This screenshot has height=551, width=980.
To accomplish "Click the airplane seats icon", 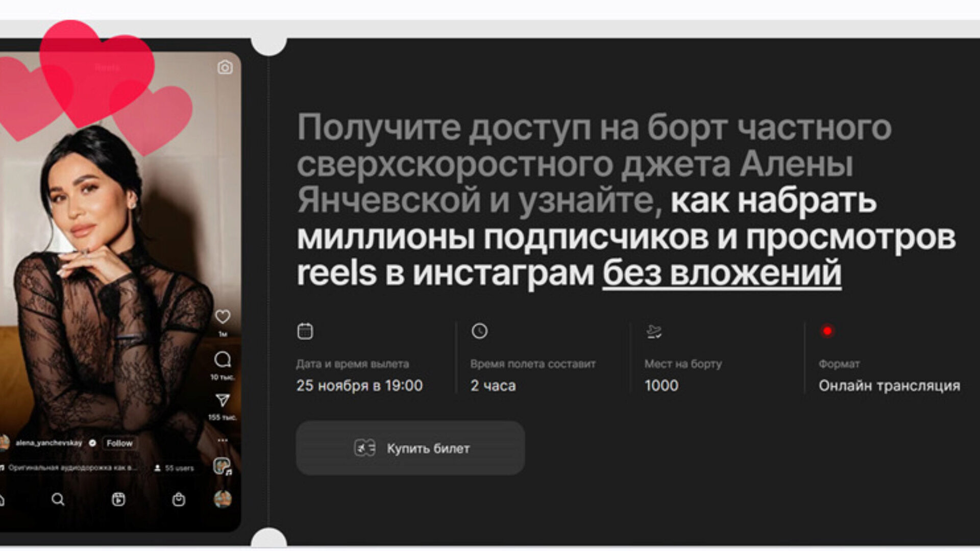I will tap(654, 332).
